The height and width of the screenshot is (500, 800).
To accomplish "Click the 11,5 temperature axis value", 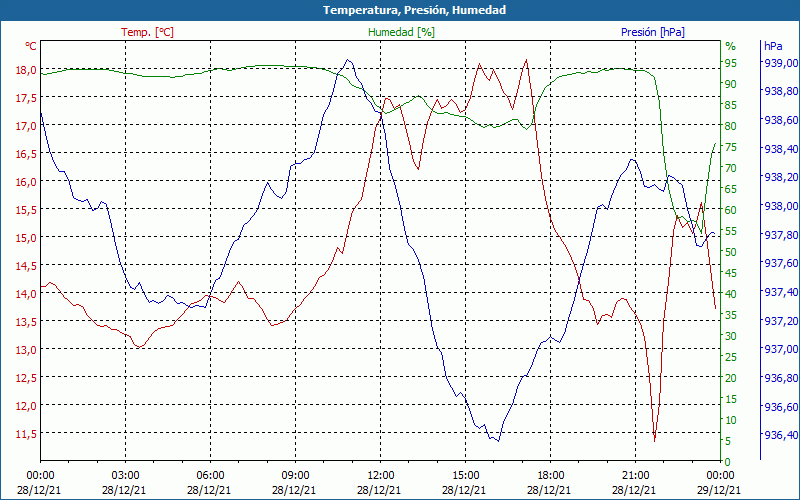I will [25, 434].
